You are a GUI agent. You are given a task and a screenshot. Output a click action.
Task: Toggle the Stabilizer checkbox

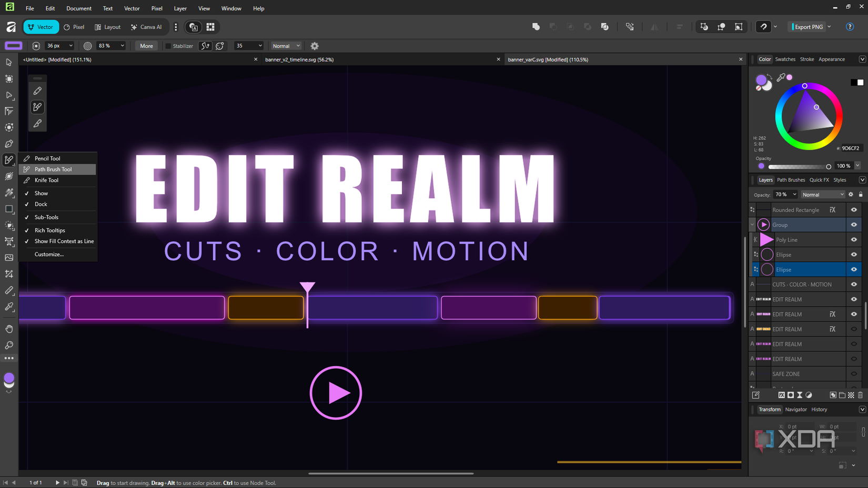tap(168, 46)
